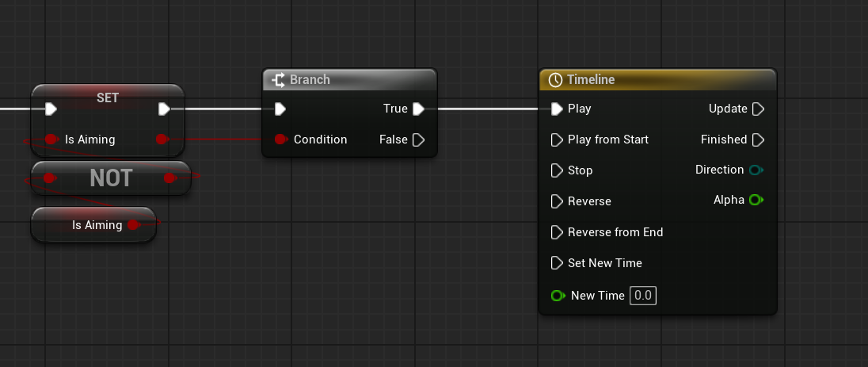Click the Branch node input execution pin
Image resolution: width=868 pixels, height=367 pixels.
280,109
